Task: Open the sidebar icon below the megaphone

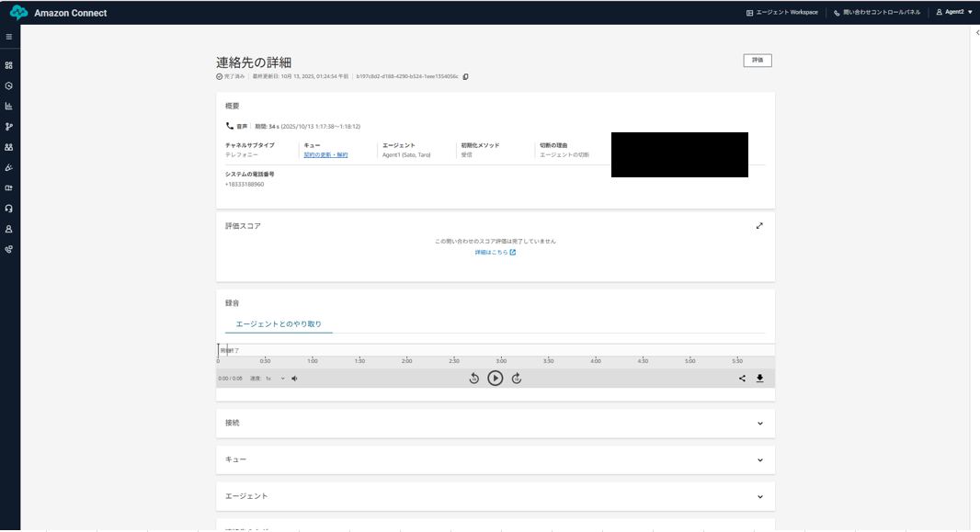Action: tap(9, 188)
